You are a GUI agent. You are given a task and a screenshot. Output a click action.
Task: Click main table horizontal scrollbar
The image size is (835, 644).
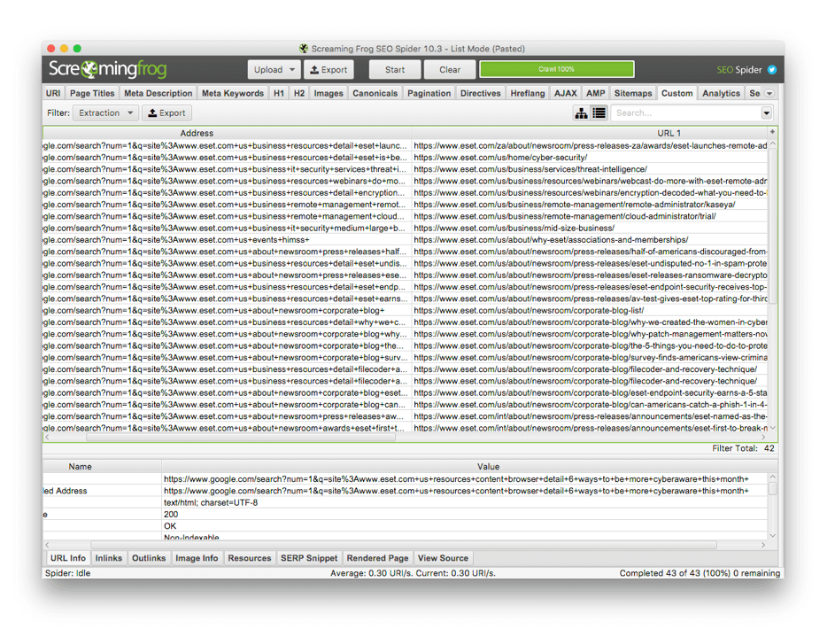(241, 438)
